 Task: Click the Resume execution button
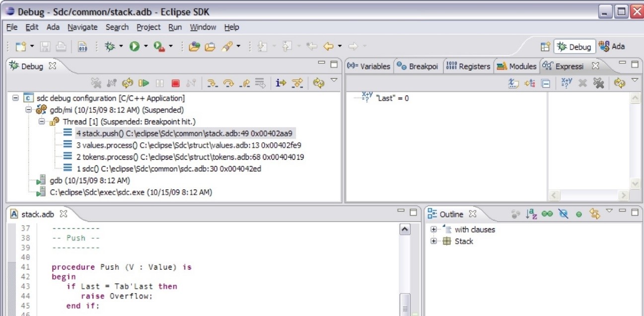click(144, 83)
